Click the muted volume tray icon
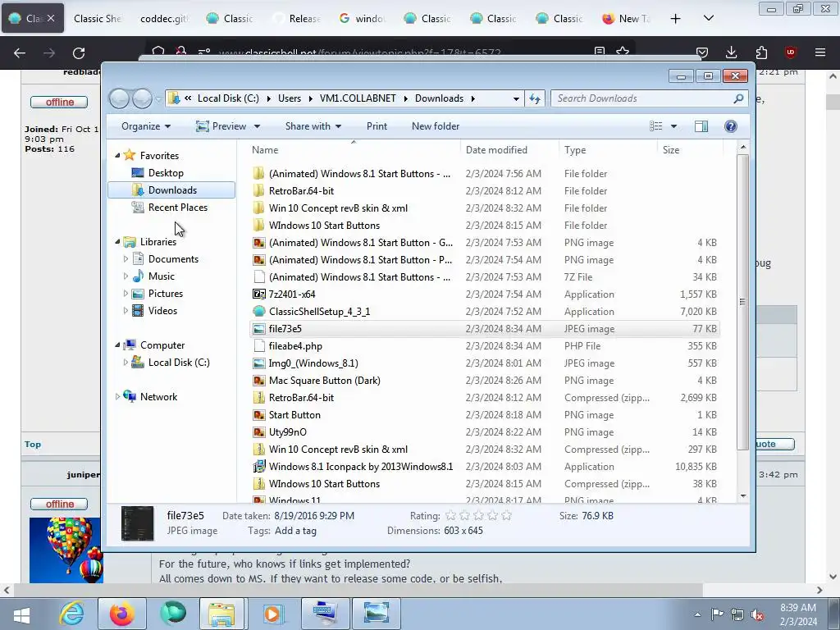The height and width of the screenshot is (630, 840). pyautogui.click(x=757, y=615)
